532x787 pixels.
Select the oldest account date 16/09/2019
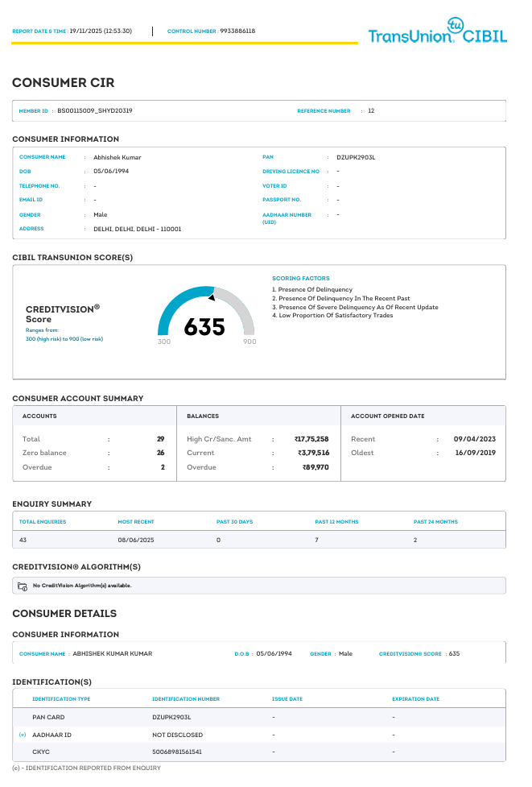coord(475,453)
